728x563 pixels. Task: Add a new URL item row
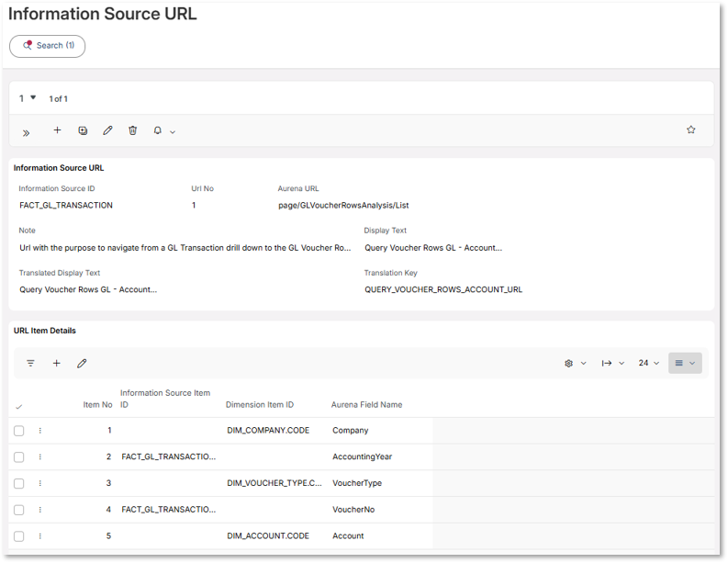point(57,364)
